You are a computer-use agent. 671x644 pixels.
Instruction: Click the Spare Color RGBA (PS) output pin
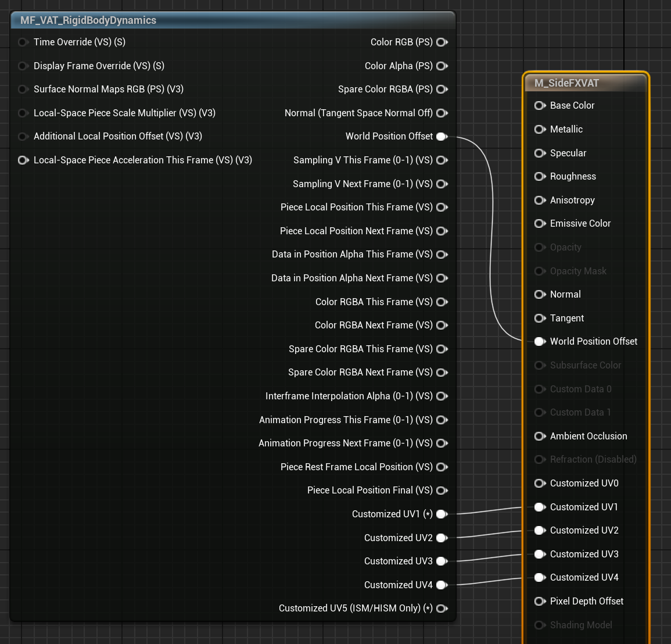pyautogui.click(x=442, y=89)
